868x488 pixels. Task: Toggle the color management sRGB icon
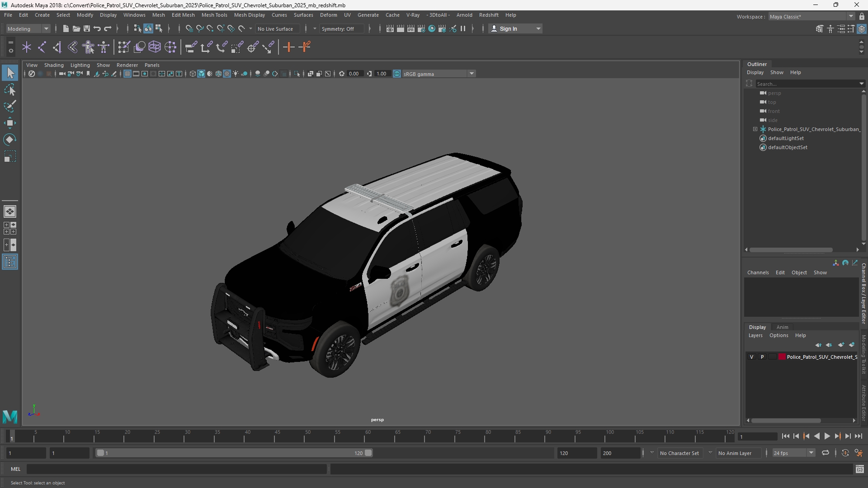[397, 74]
